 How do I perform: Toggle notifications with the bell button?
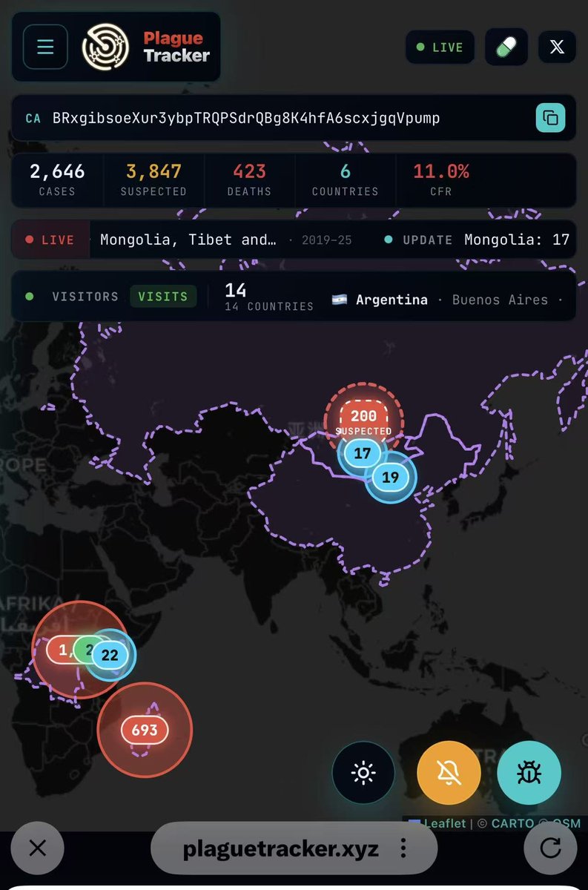tap(449, 773)
